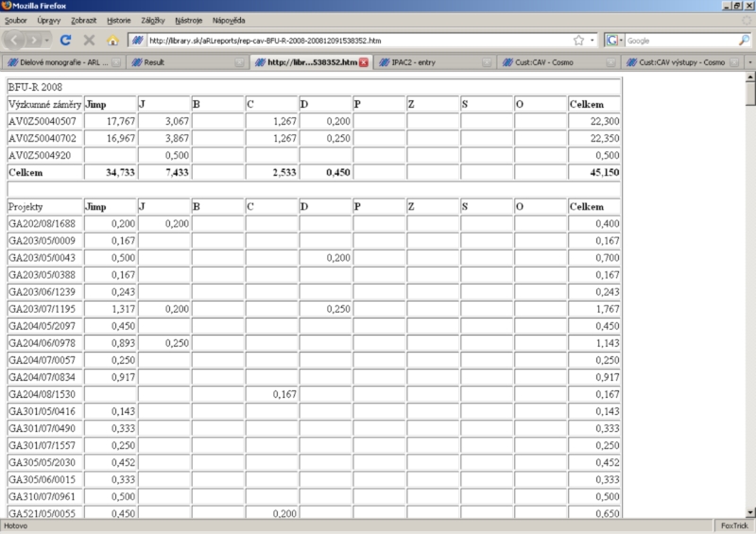Close the active tab with the red X

pyautogui.click(x=364, y=62)
